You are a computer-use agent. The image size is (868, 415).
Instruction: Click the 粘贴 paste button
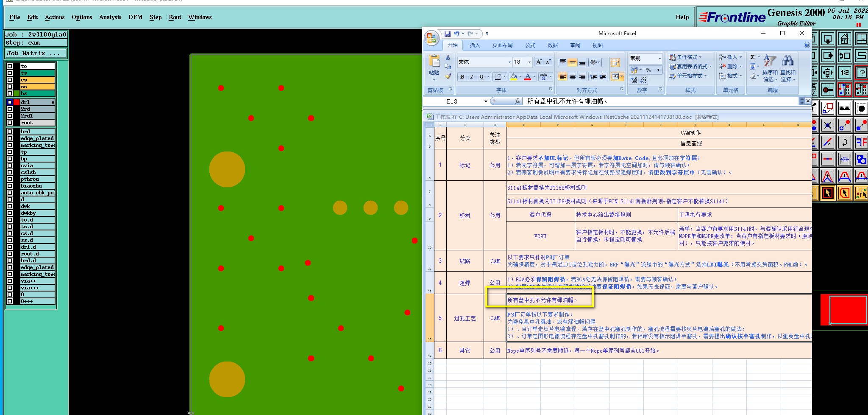[434, 68]
